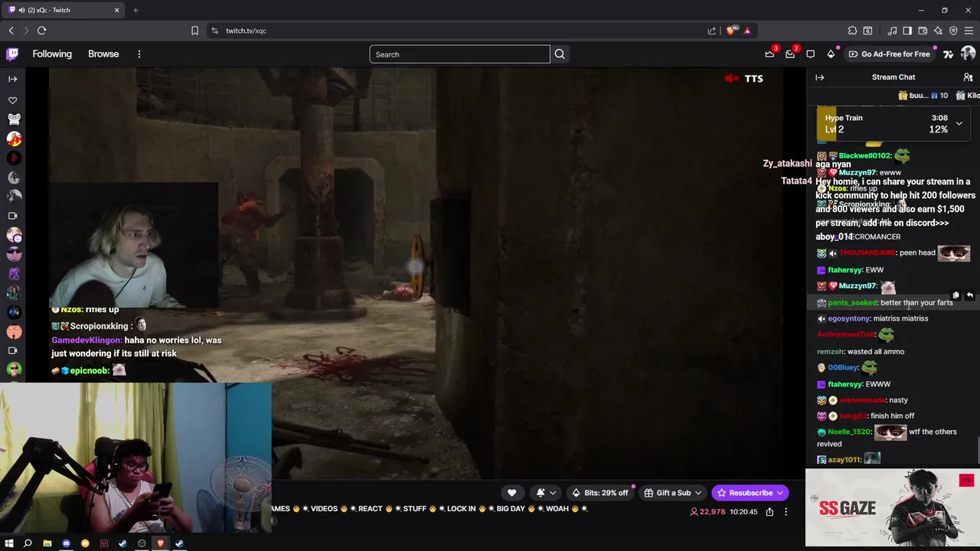Open the Gift a Sub dropdown
The height and width of the screenshot is (551, 980).
point(672,493)
